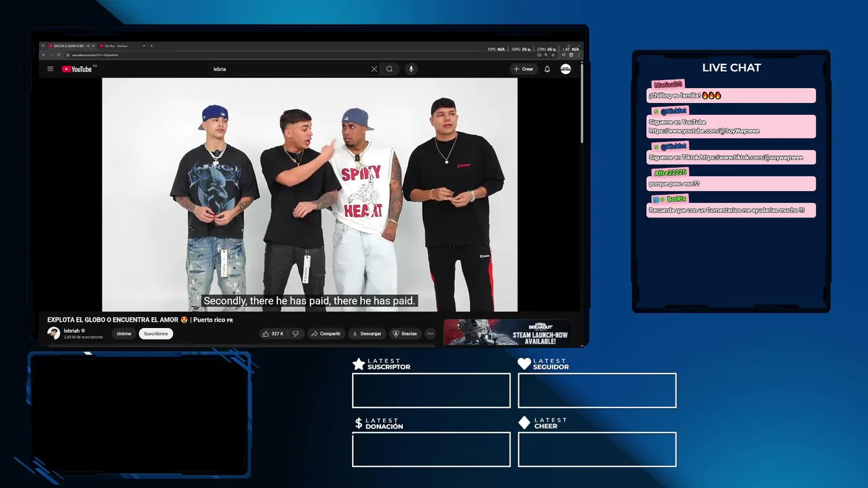Screen dimensions: 868x488
Task: Focus the browser address bar URL
Action: (95, 55)
